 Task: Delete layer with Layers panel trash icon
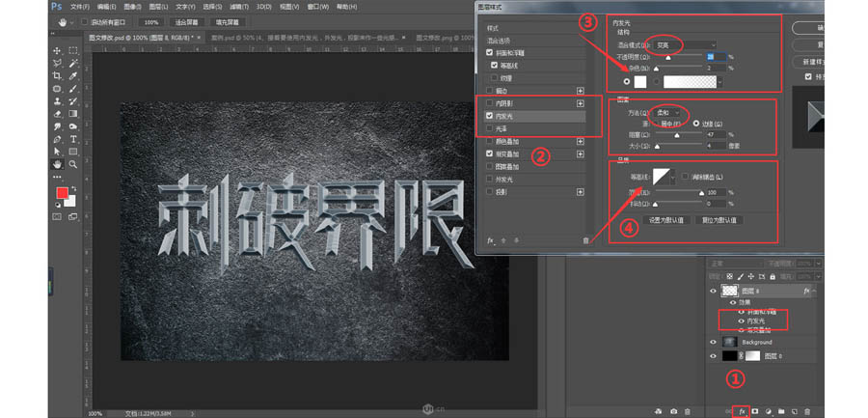point(807,412)
